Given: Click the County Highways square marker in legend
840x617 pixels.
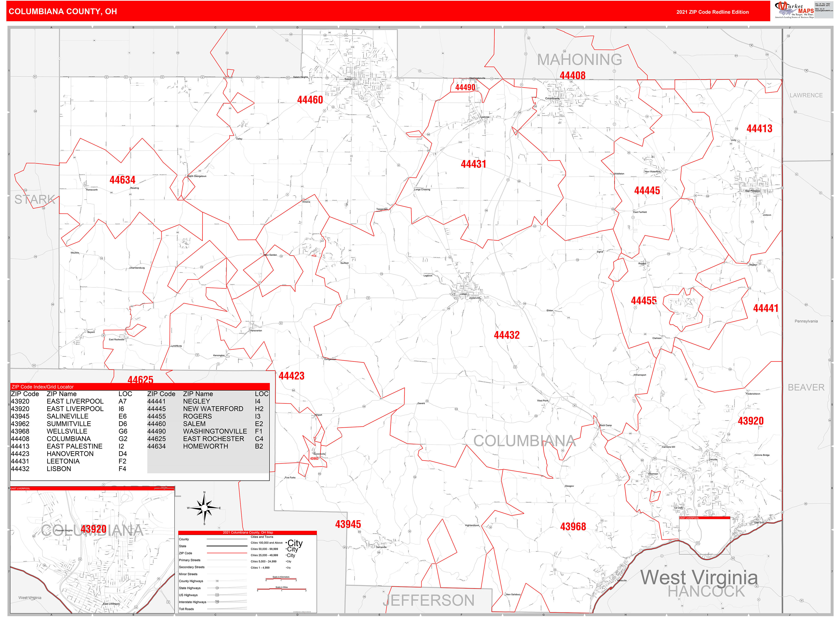Looking at the screenshot, I should coord(217,581).
